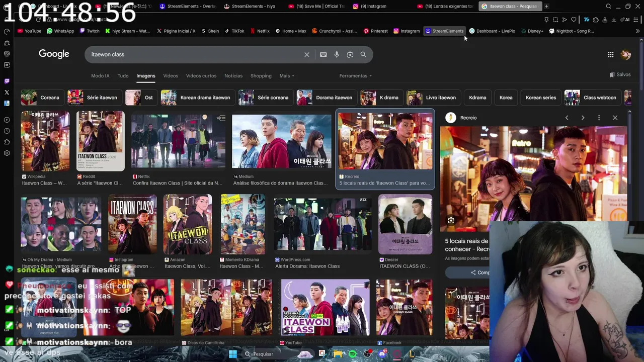
Task: Open the TikTok bookmark
Action: 234,31
